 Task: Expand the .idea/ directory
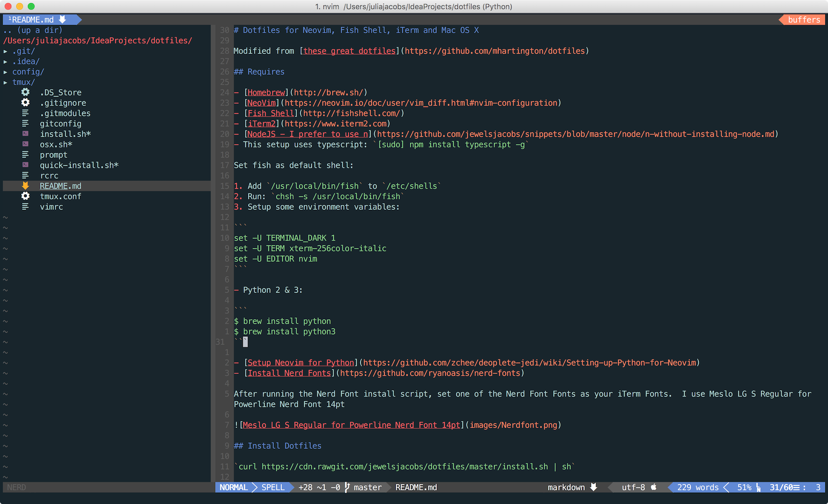[6, 62]
